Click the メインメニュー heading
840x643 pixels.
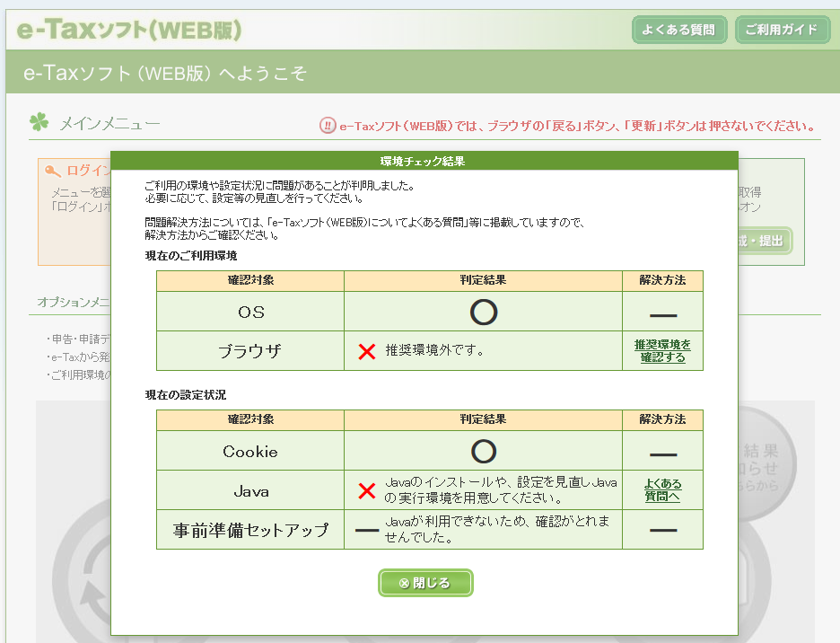[x=109, y=124]
